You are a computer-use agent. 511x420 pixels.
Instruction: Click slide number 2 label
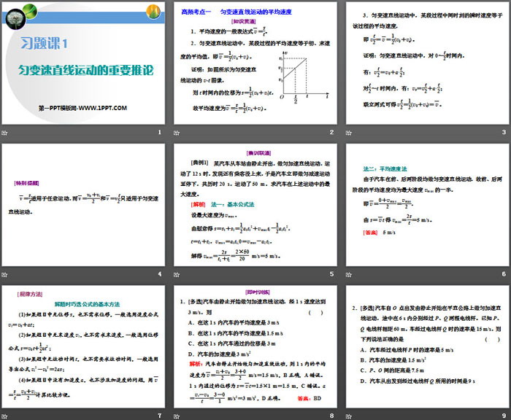tap(331, 132)
